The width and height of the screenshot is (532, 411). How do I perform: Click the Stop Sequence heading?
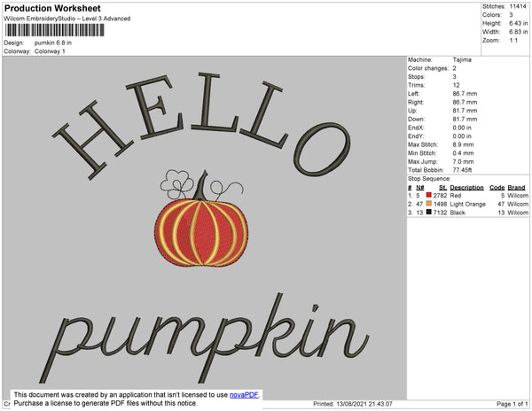pos(429,179)
